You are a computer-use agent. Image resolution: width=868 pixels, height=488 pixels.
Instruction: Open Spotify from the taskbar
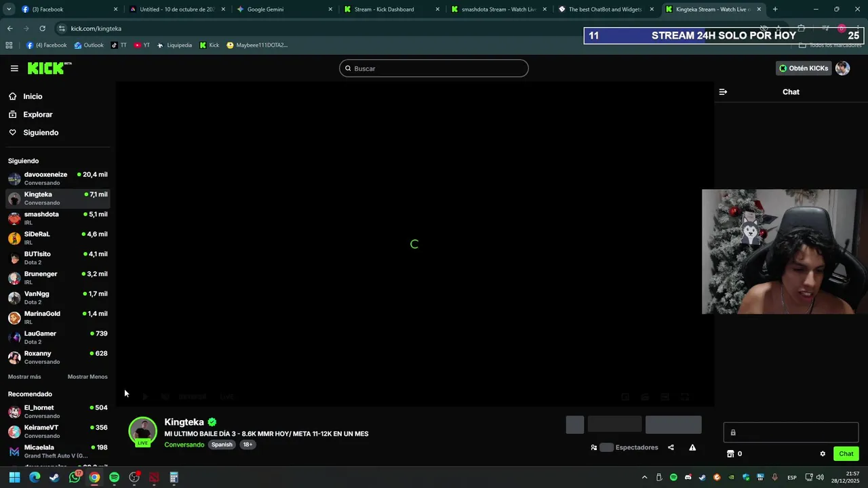(114, 477)
